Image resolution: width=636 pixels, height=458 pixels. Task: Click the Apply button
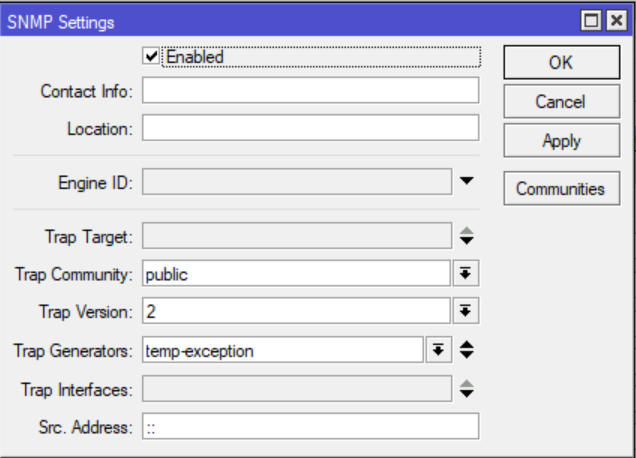click(x=560, y=141)
